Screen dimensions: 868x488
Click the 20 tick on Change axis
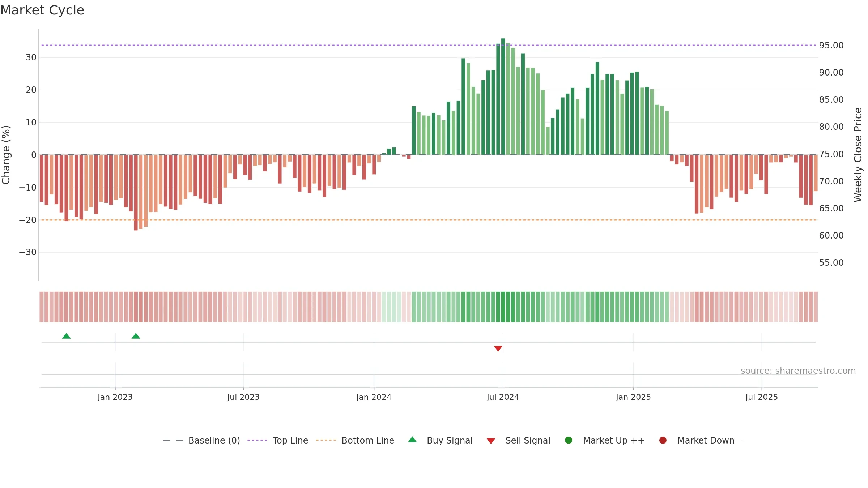(x=31, y=90)
